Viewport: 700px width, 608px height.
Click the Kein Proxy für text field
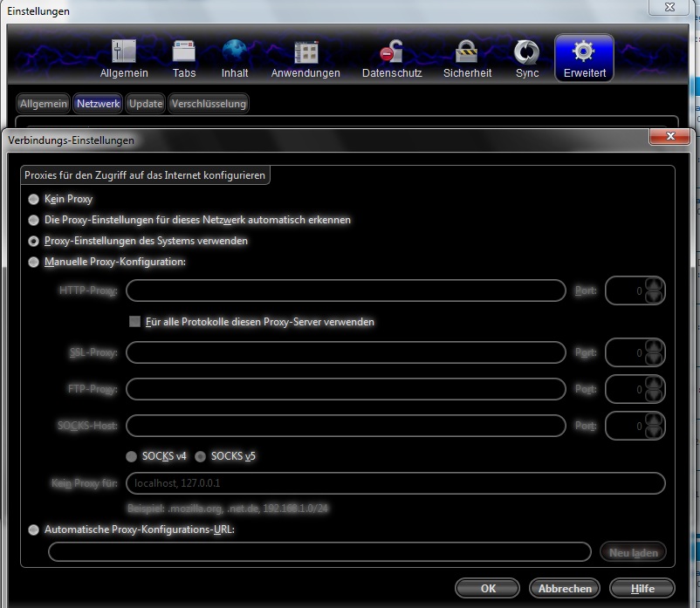(x=395, y=483)
